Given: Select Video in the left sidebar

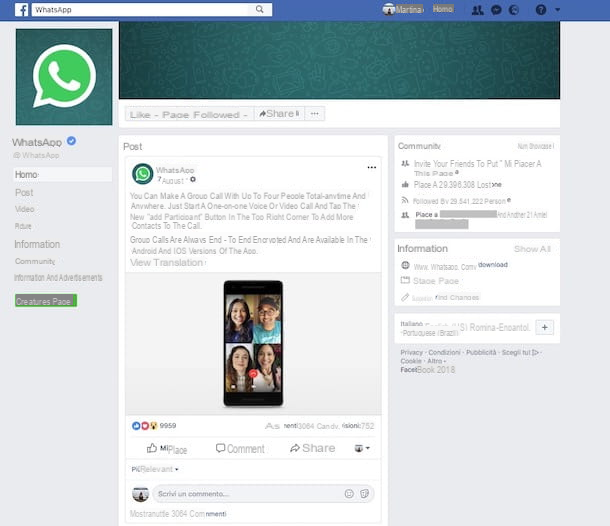Looking at the screenshot, I should [x=25, y=209].
